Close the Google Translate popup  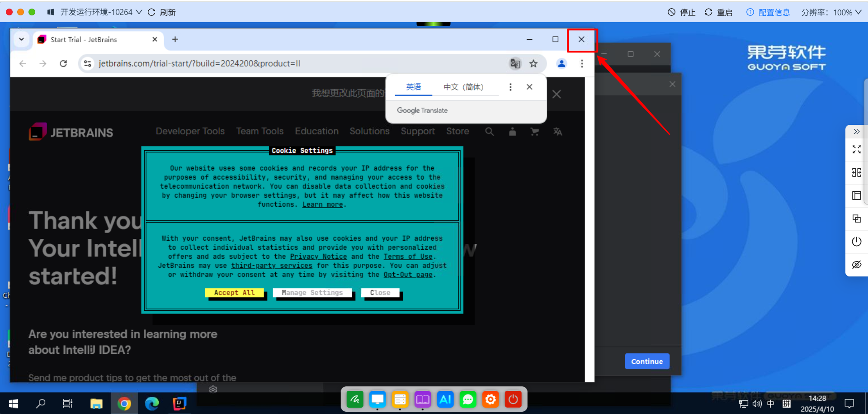pos(529,87)
